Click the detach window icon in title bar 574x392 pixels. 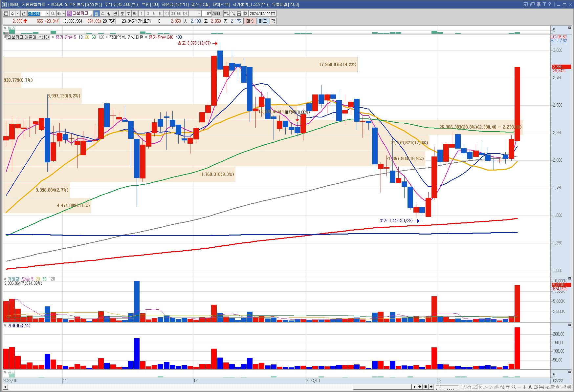(x=526, y=4)
